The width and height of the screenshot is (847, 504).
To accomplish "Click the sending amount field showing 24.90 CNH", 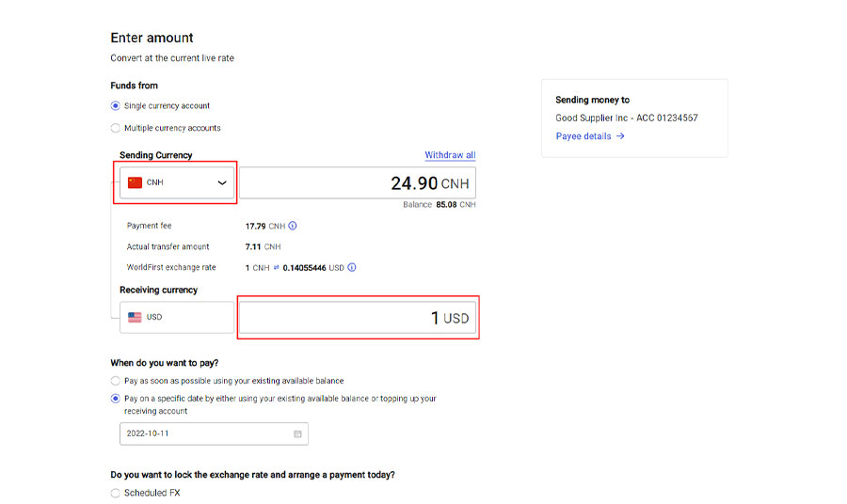I will coord(358,182).
